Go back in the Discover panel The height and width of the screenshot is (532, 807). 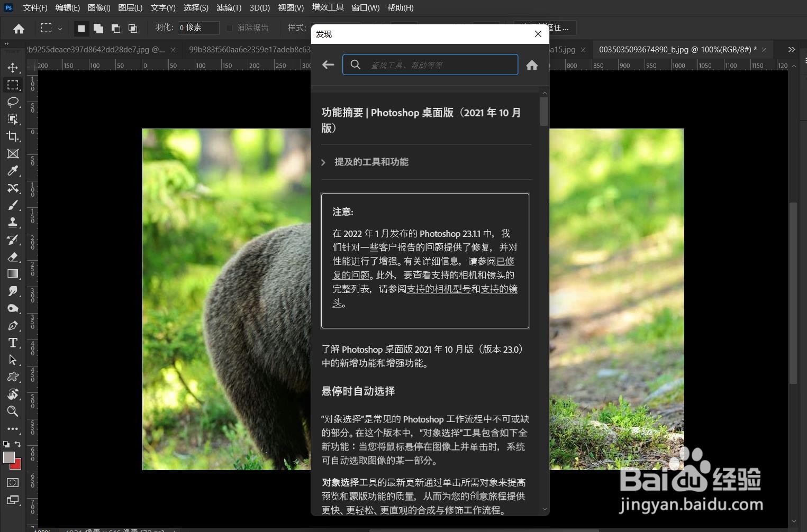click(328, 65)
